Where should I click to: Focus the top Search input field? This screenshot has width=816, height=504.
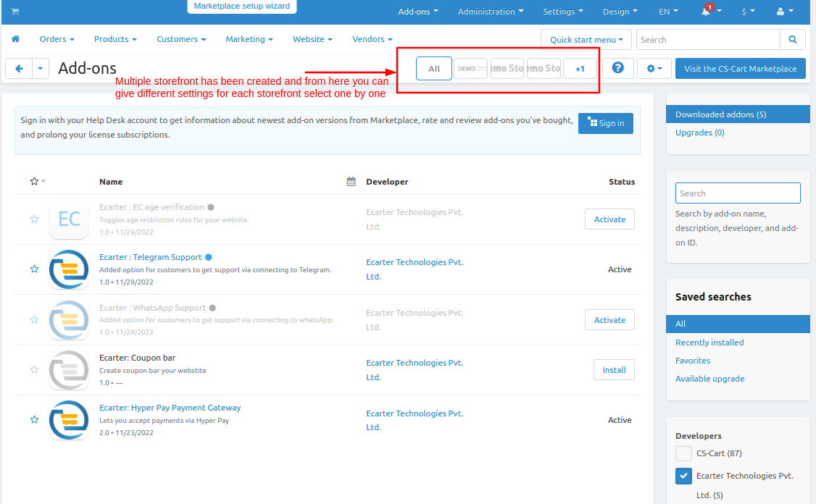tap(708, 40)
